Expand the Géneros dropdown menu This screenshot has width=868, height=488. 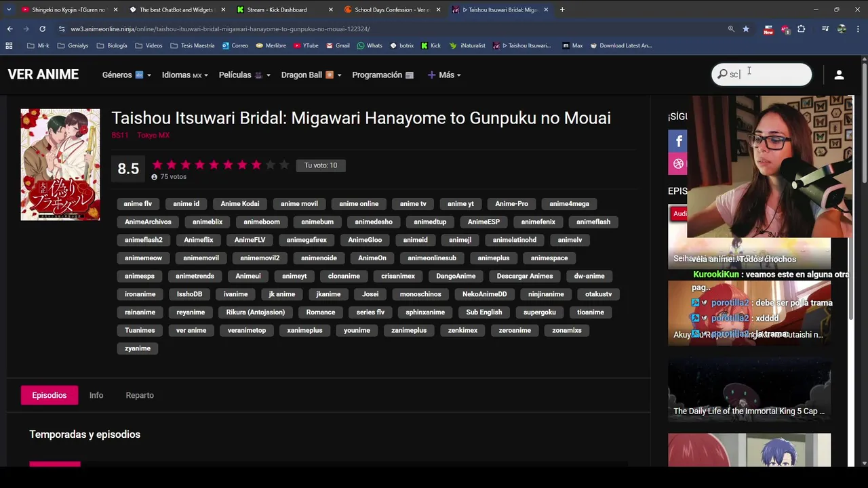coord(126,75)
